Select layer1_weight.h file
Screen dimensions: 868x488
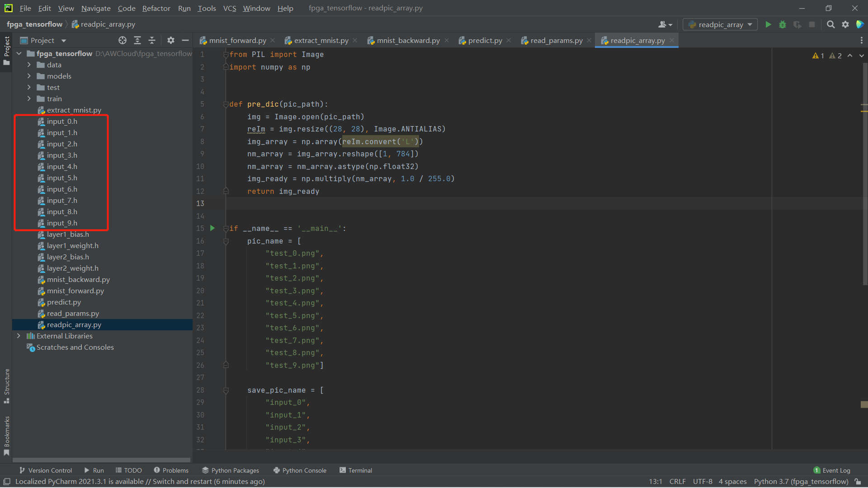[72, 245]
